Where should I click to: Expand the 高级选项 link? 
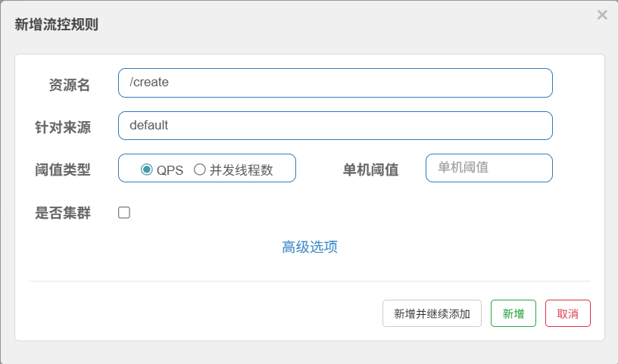coord(309,247)
